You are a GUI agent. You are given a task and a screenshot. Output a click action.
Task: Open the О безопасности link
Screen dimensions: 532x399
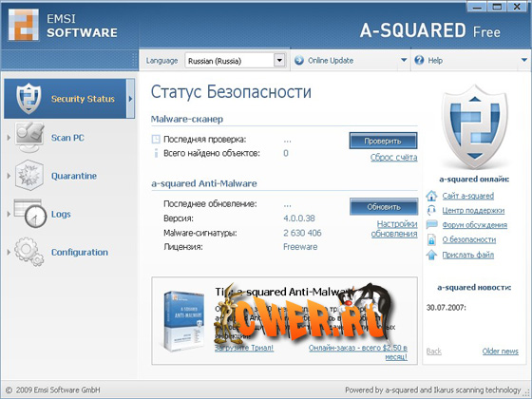(x=469, y=239)
